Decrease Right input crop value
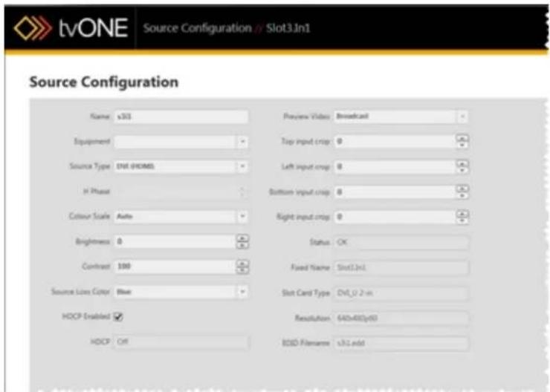550x392 pixels. (462, 220)
